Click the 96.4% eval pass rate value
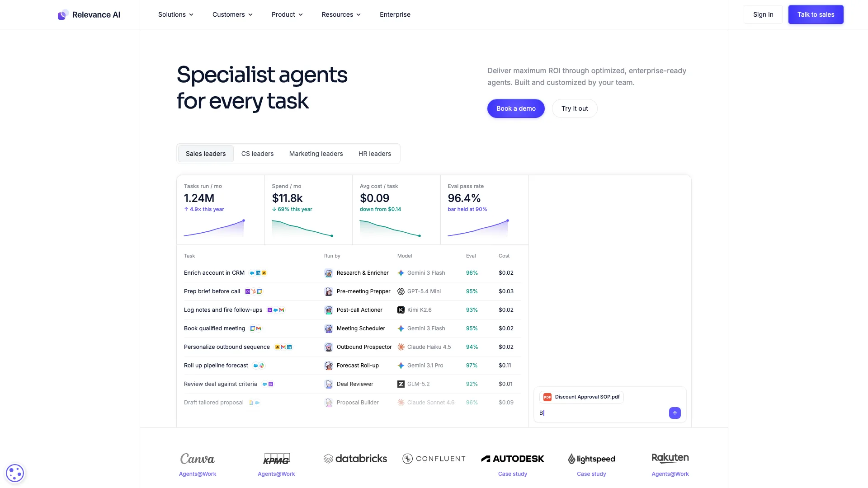The height and width of the screenshot is (488, 868). (464, 198)
